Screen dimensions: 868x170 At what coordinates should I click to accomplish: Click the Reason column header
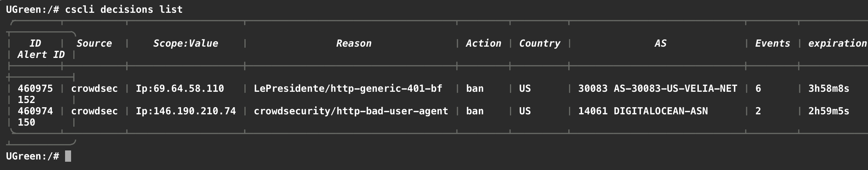[354, 44]
